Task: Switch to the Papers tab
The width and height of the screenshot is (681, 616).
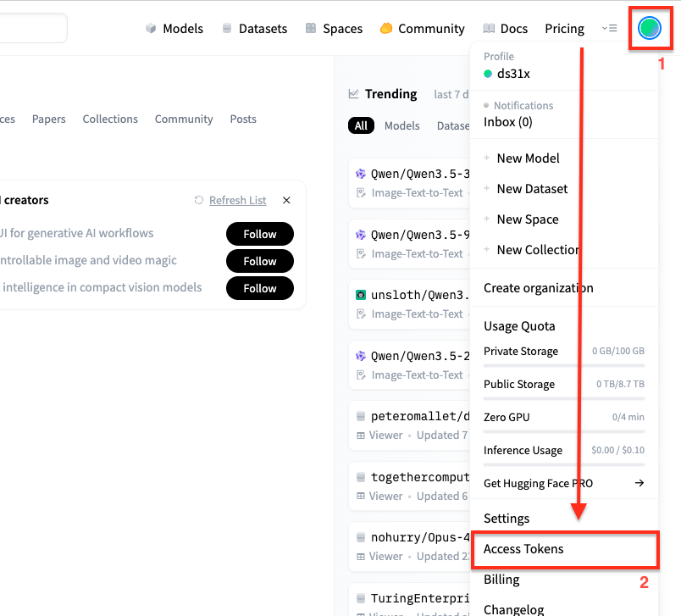Action: (x=48, y=119)
